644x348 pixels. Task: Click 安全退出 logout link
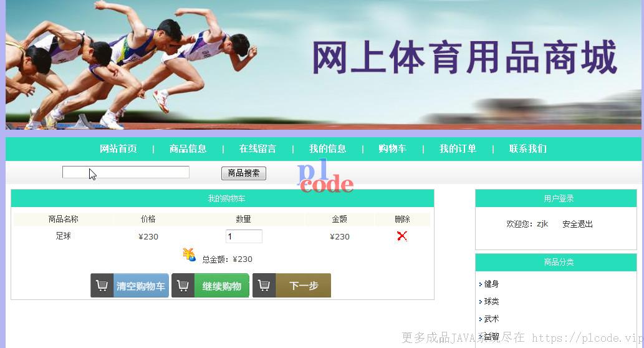point(577,224)
